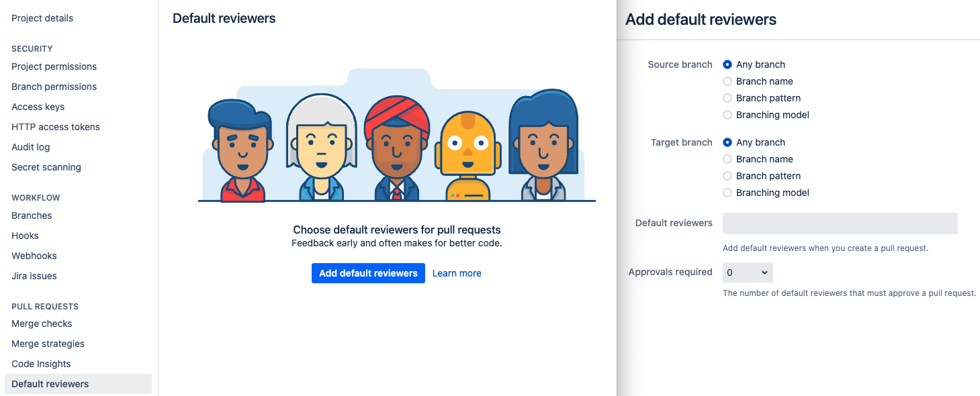980x396 pixels.
Task: Select Target branch 'Branch name' radio option
Action: click(x=727, y=159)
